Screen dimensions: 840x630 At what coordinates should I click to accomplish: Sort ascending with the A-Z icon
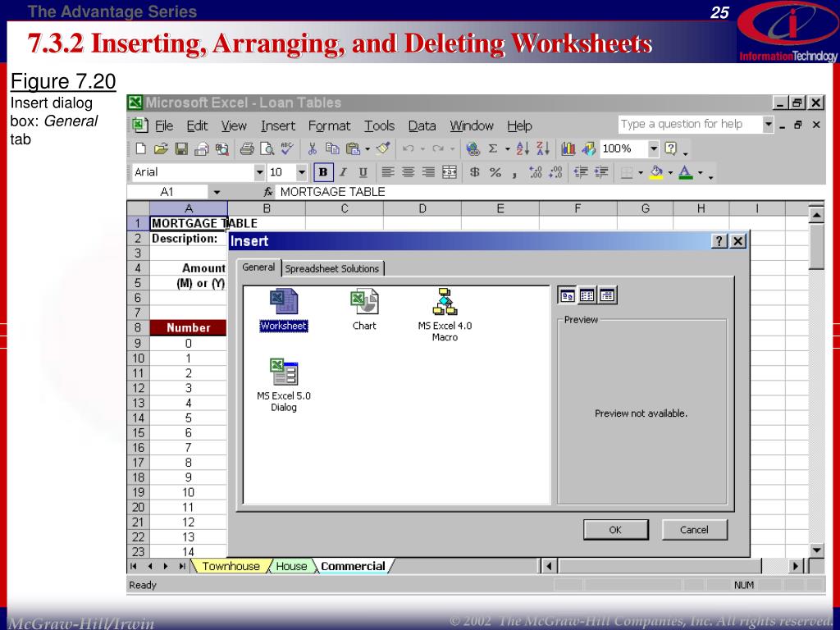[x=523, y=149]
